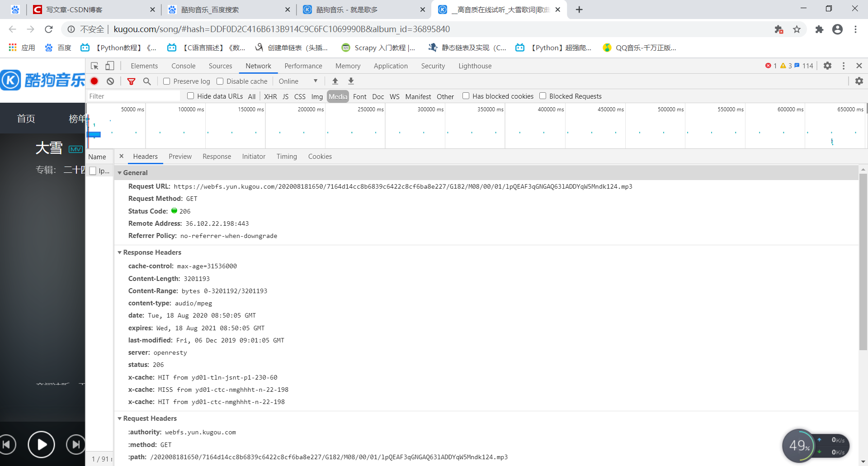Screen dimensions: 868x466
Task: Click the 酷狗音乐 logo
Action: coord(43,80)
